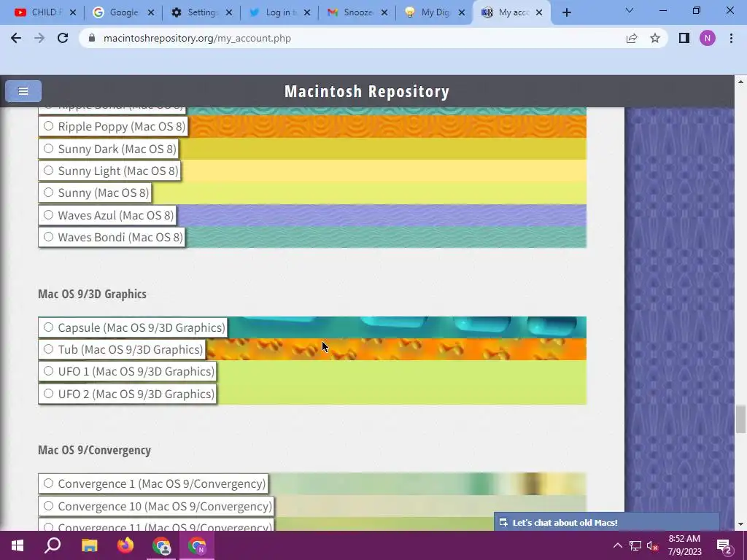Go back to the previous page

tap(16, 38)
